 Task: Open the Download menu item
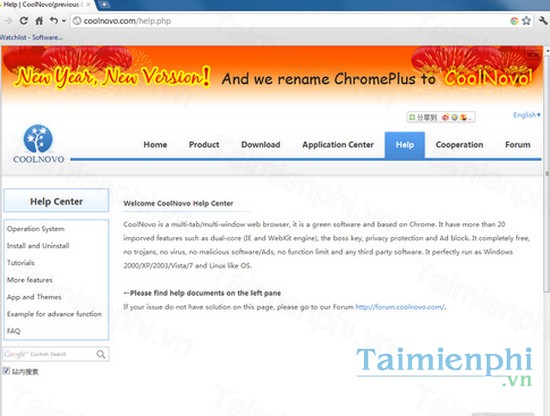pos(261,145)
